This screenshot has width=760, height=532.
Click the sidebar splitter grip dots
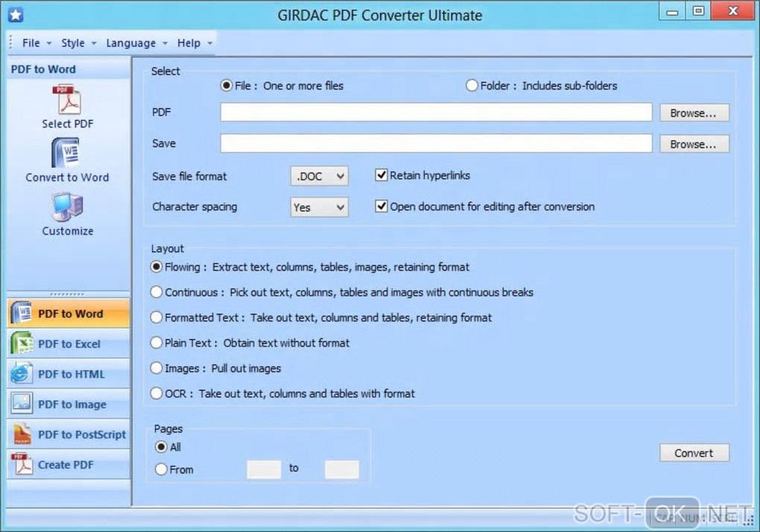[67, 294]
